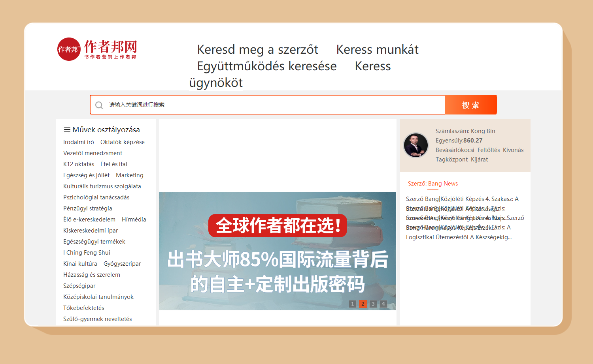Click the Kijárat logout link
Screen dimensions: 593x364
(479, 159)
